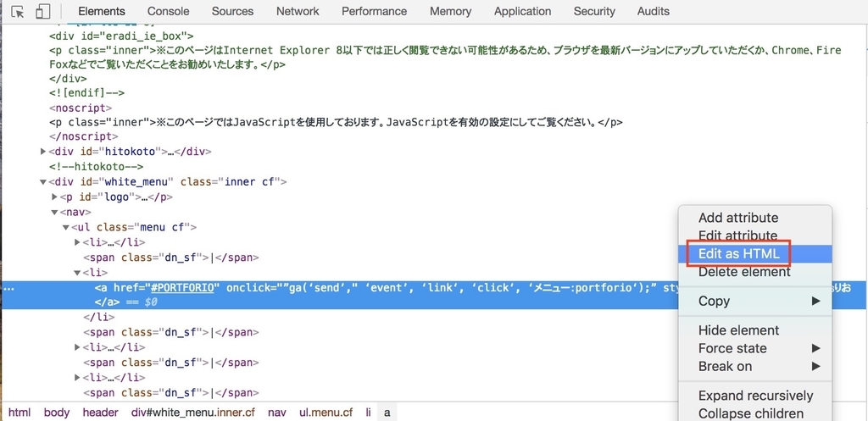Collapse the nav node
This screenshot has width=868, height=421.
(55, 212)
